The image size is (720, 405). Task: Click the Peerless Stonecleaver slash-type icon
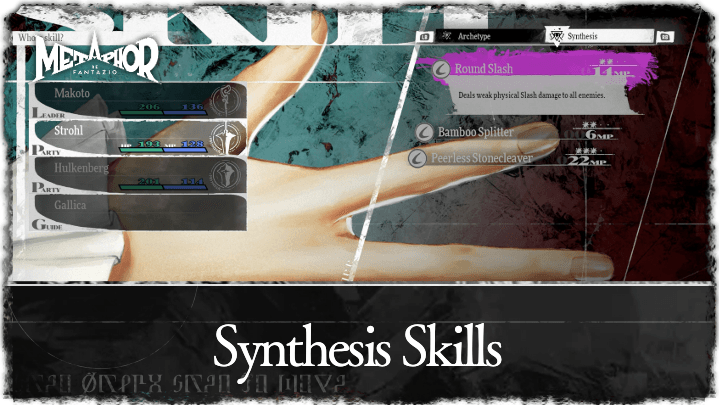click(417, 158)
